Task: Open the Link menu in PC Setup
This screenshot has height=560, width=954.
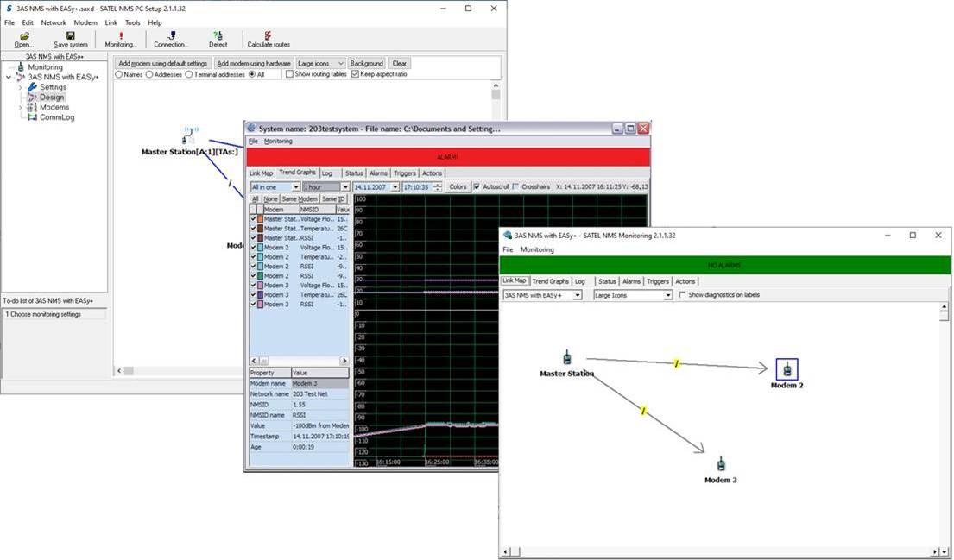Action: [x=111, y=22]
